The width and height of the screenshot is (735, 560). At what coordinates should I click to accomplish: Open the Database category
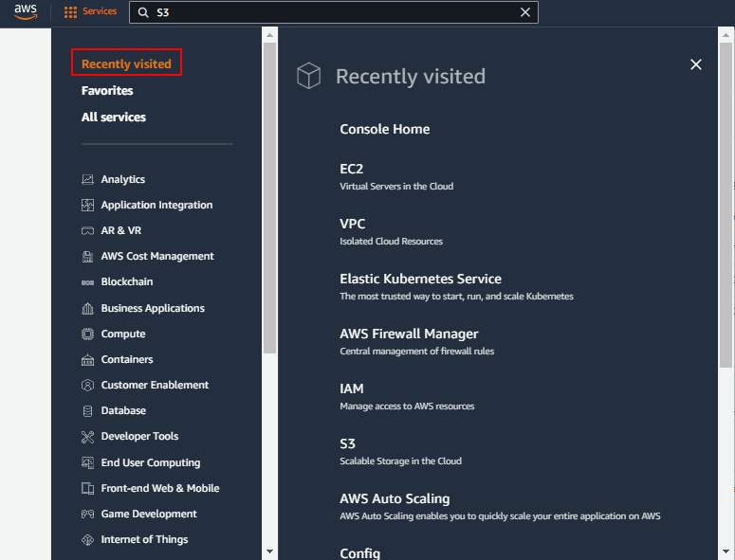tap(123, 410)
